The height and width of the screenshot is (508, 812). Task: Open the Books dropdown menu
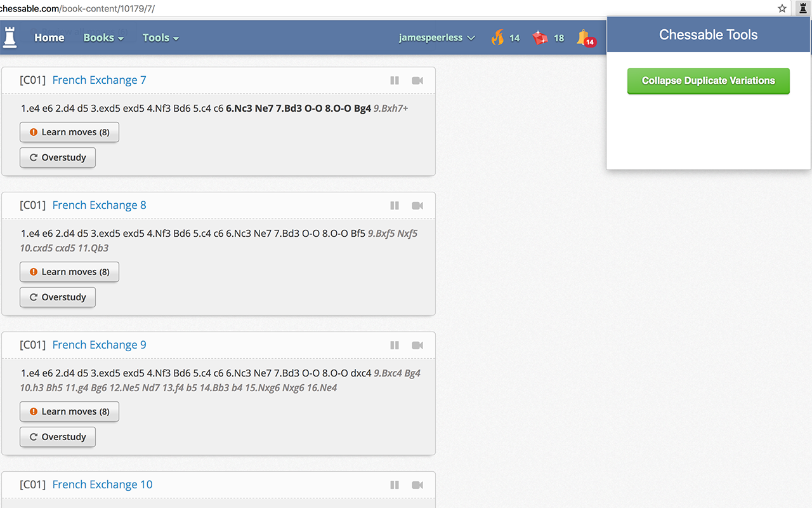(103, 37)
